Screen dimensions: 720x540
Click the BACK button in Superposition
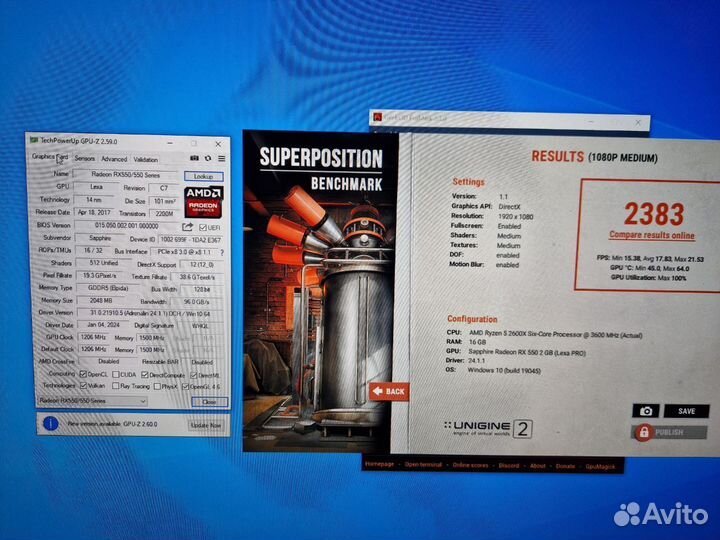click(389, 391)
